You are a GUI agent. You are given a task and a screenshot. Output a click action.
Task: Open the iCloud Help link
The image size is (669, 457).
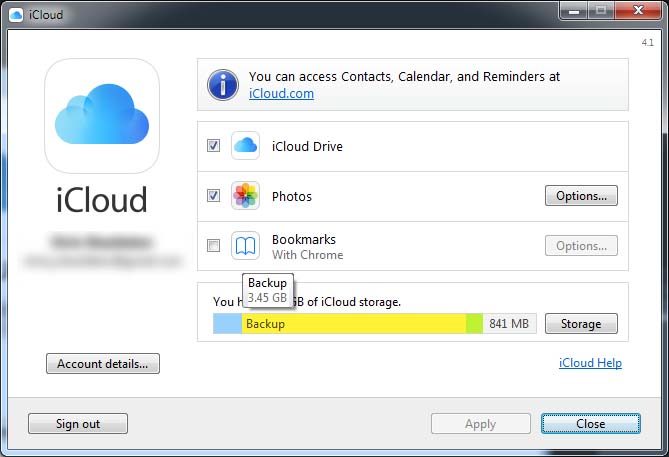pos(590,363)
